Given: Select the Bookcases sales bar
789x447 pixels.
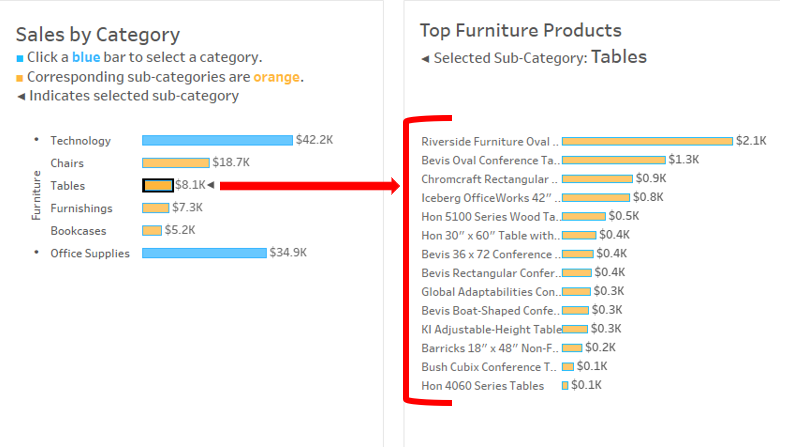Looking at the screenshot, I should click(152, 230).
